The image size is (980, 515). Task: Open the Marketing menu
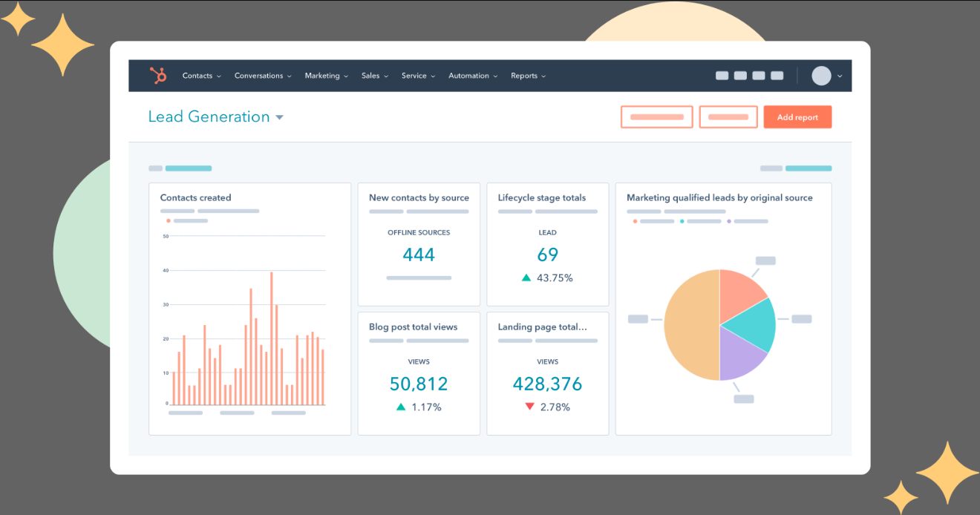click(326, 76)
